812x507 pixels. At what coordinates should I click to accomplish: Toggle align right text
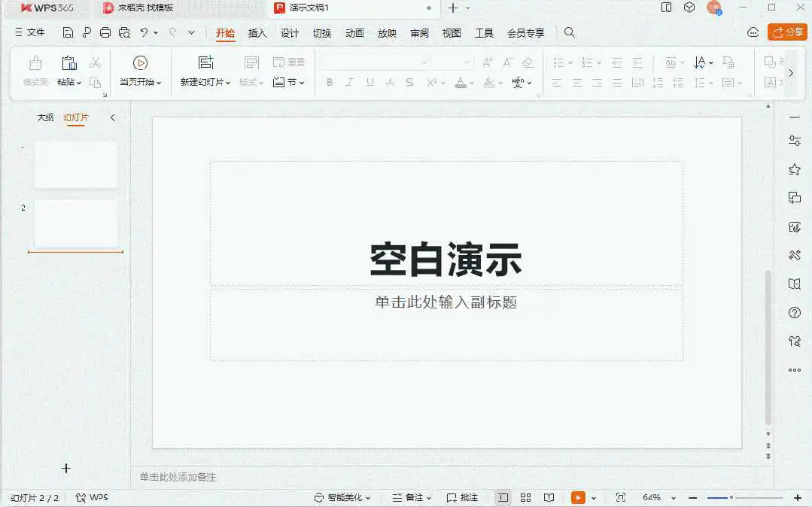coord(597,83)
